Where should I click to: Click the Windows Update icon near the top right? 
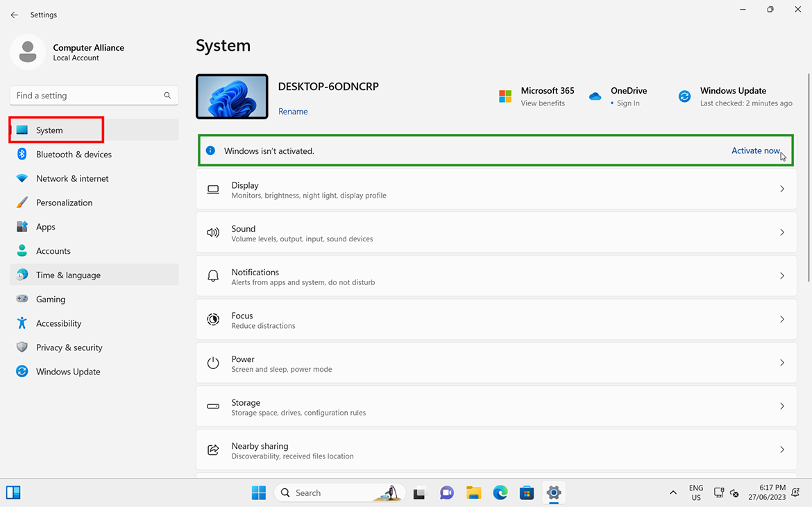coord(684,96)
